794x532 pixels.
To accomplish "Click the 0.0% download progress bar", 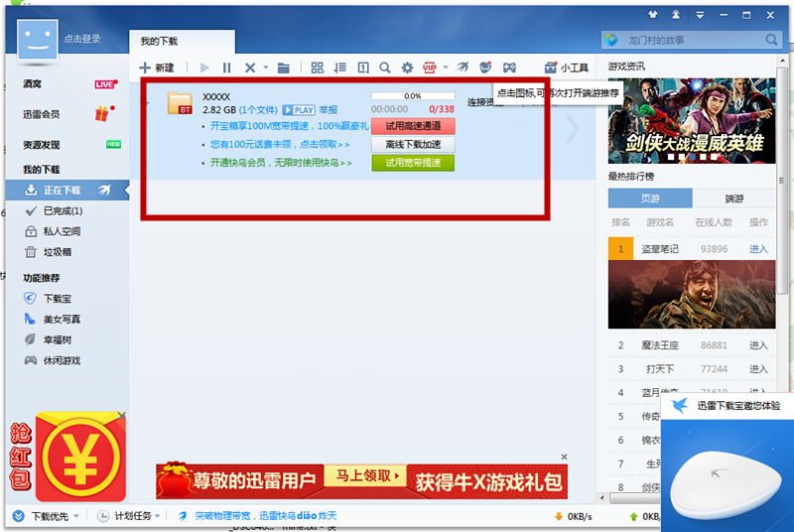I will point(413,95).
